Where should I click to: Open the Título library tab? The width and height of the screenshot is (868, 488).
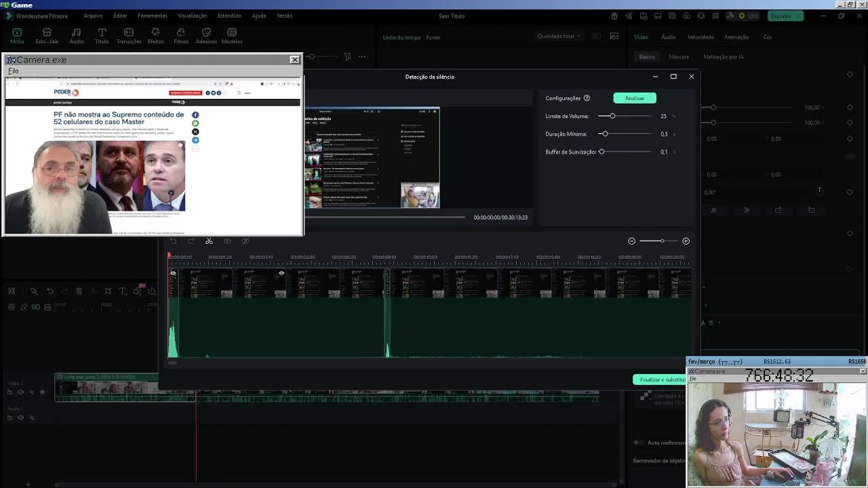click(x=102, y=36)
